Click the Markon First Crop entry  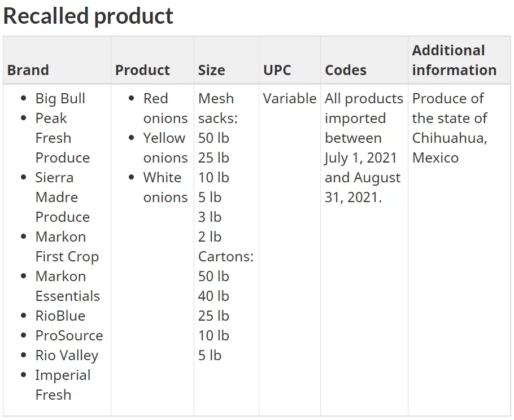(x=67, y=247)
